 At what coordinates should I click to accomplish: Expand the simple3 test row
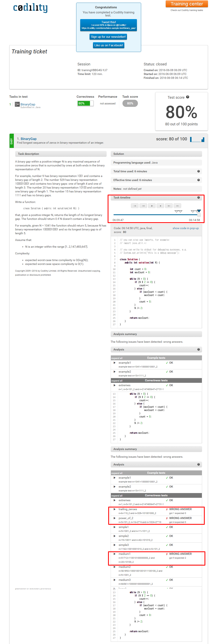point(115,545)
